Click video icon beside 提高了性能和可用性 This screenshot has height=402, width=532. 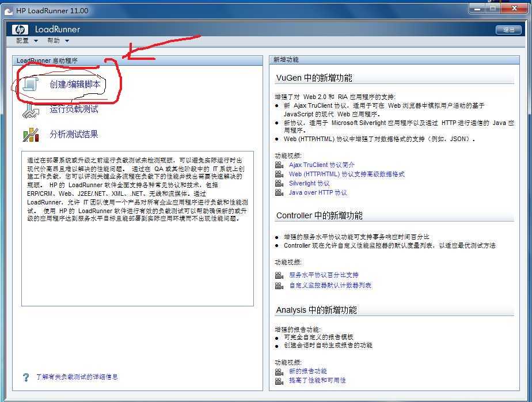[279, 381]
